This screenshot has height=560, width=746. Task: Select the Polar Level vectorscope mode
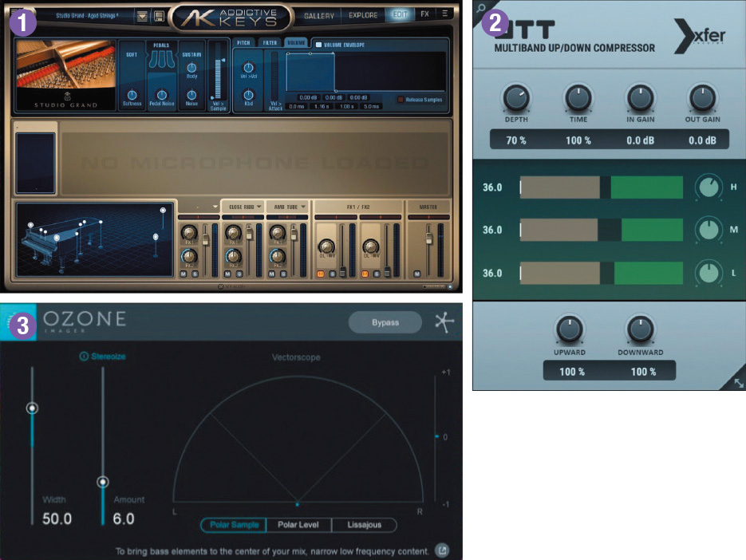[x=298, y=524]
